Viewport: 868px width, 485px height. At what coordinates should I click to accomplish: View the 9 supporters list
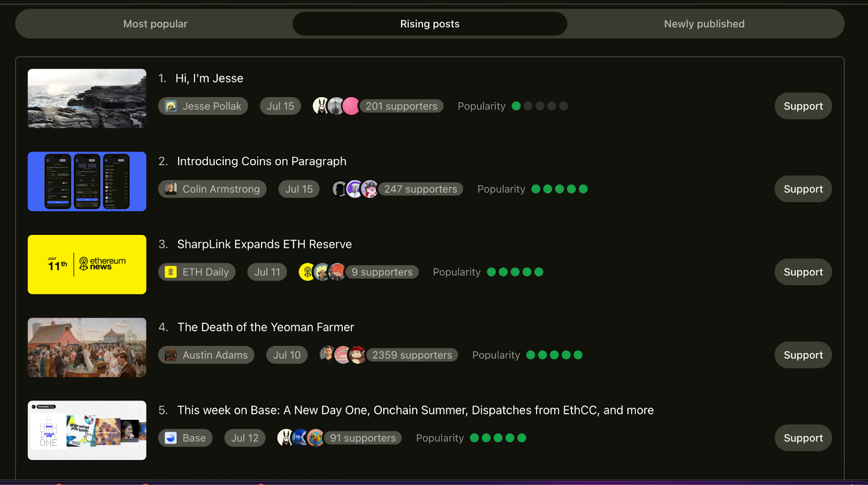[382, 272]
